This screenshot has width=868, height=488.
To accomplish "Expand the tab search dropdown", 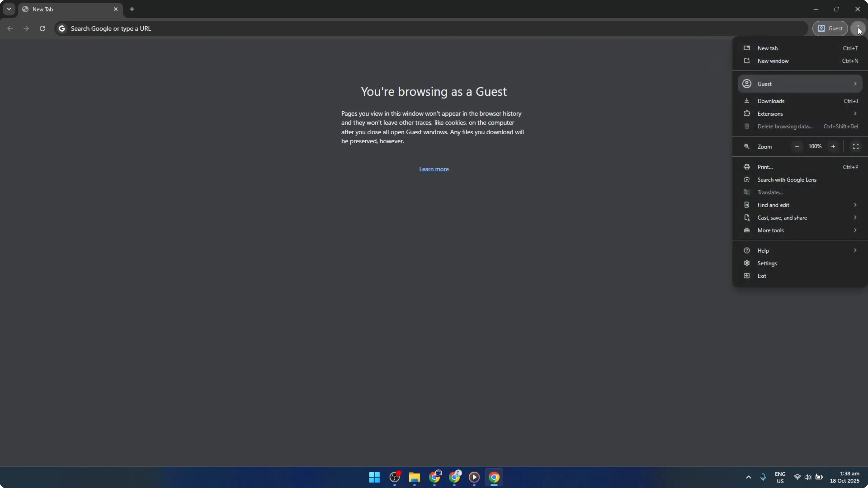I will [x=9, y=9].
